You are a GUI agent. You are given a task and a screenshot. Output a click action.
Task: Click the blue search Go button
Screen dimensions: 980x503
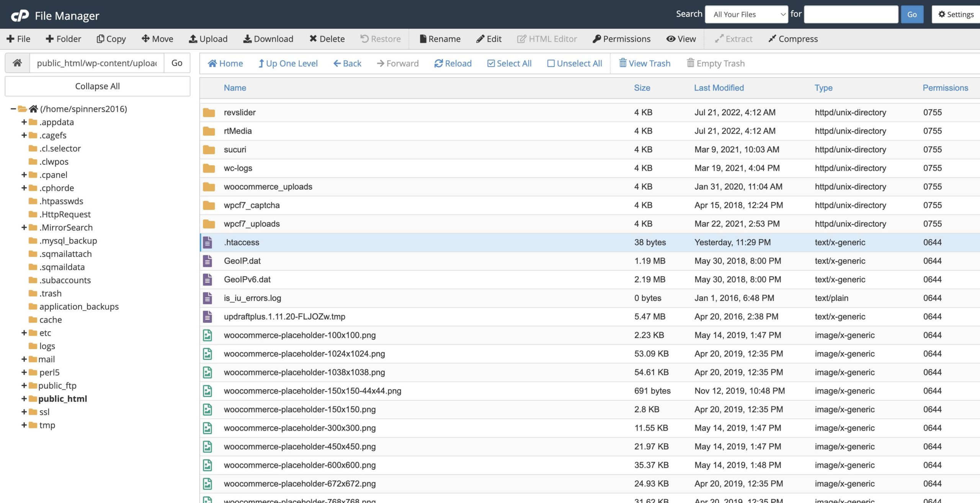(x=912, y=15)
